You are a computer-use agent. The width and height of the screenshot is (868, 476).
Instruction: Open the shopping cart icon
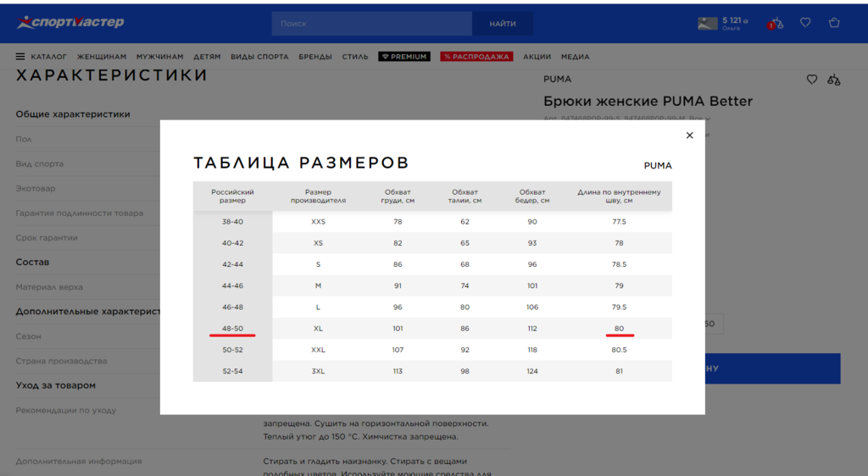834,23
